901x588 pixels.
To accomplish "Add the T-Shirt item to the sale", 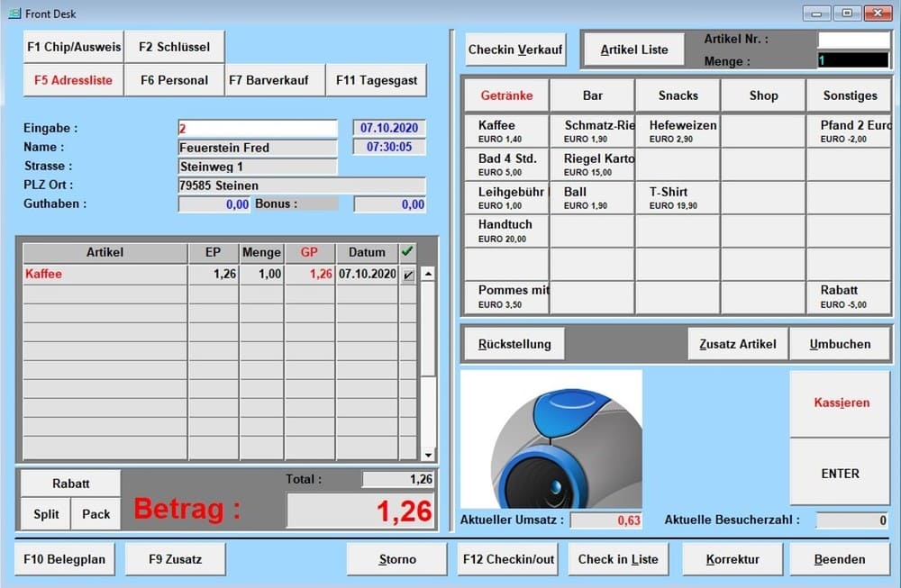I will pyautogui.click(x=678, y=197).
